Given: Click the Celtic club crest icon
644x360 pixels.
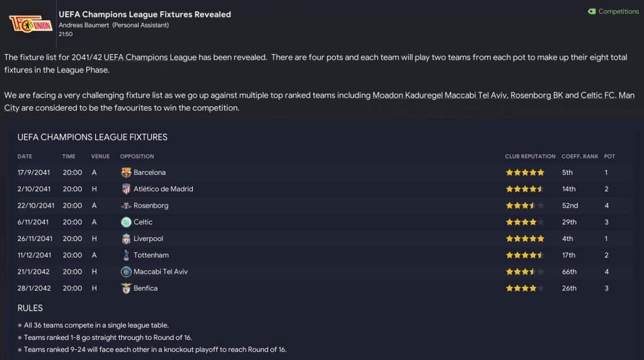Looking at the screenshot, I should [126, 222].
